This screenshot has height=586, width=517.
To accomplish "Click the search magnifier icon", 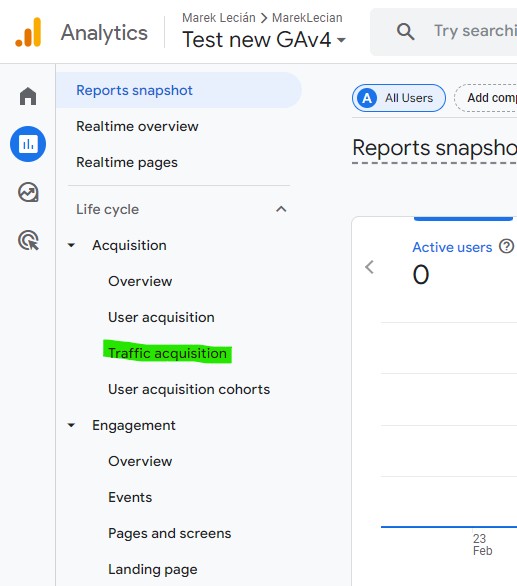I will [x=406, y=31].
